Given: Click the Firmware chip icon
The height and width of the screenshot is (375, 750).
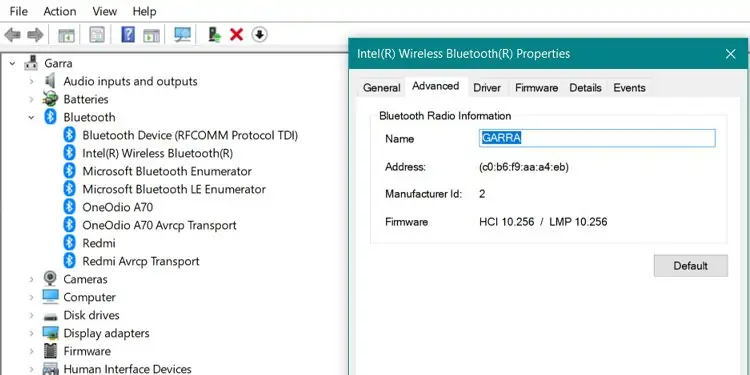Looking at the screenshot, I should (x=50, y=351).
